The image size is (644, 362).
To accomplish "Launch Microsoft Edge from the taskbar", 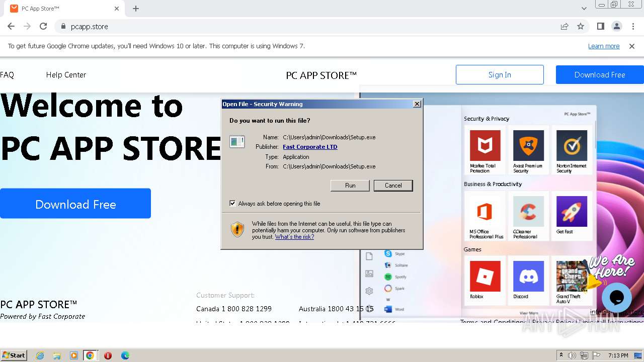I will click(125, 355).
